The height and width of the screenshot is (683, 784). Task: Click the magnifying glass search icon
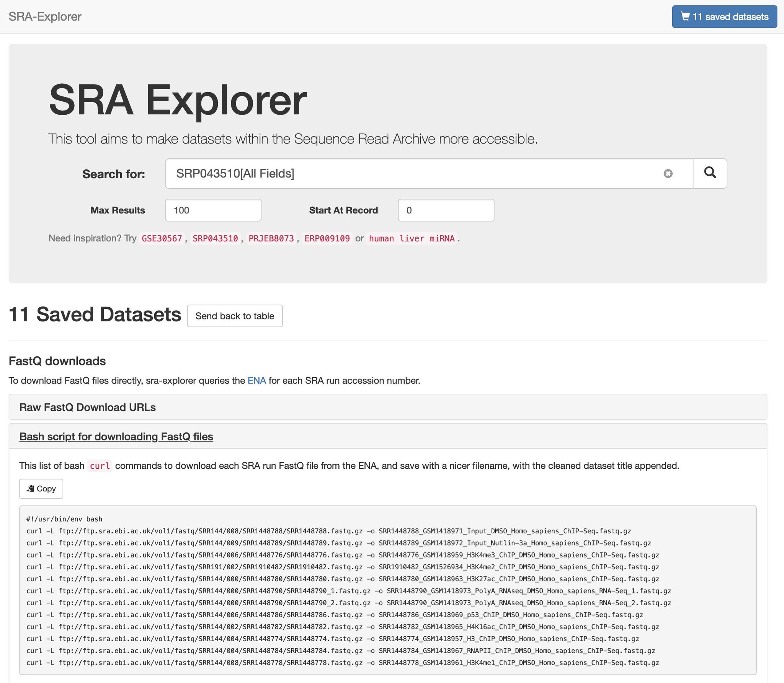[710, 173]
